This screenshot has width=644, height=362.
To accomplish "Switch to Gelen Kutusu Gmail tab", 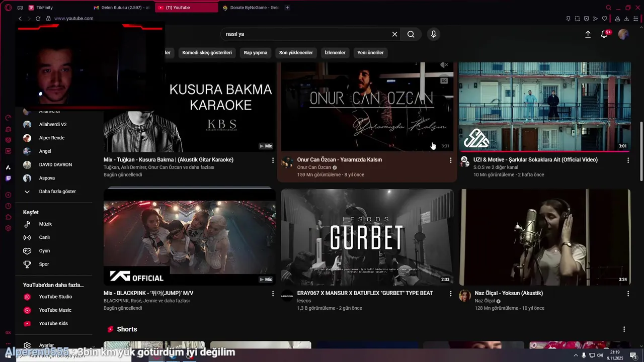I will pyautogui.click(x=122, y=8).
